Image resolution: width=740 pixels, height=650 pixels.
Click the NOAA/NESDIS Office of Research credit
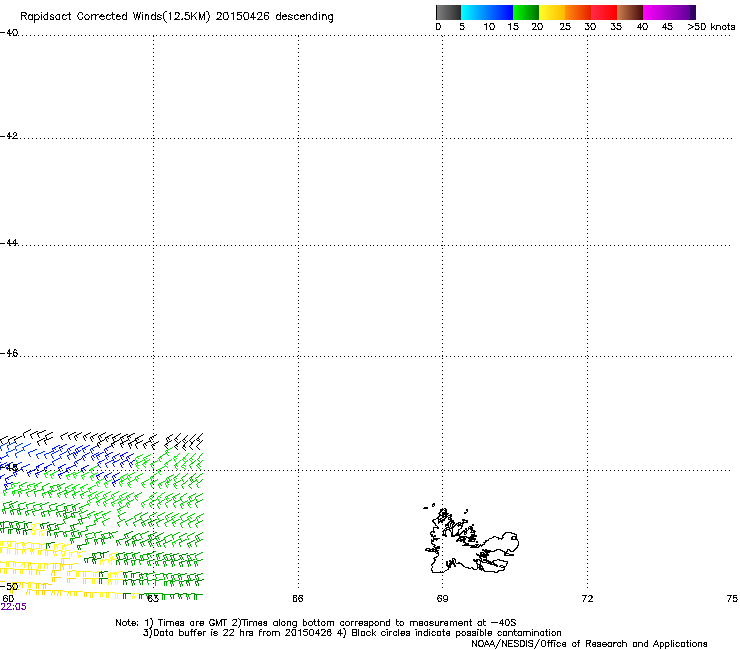click(589, 644)
